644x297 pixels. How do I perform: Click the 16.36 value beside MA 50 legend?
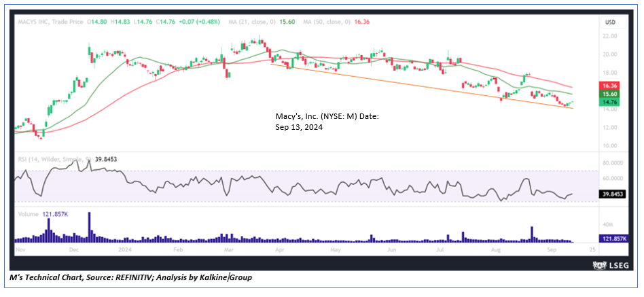point(363,22)
